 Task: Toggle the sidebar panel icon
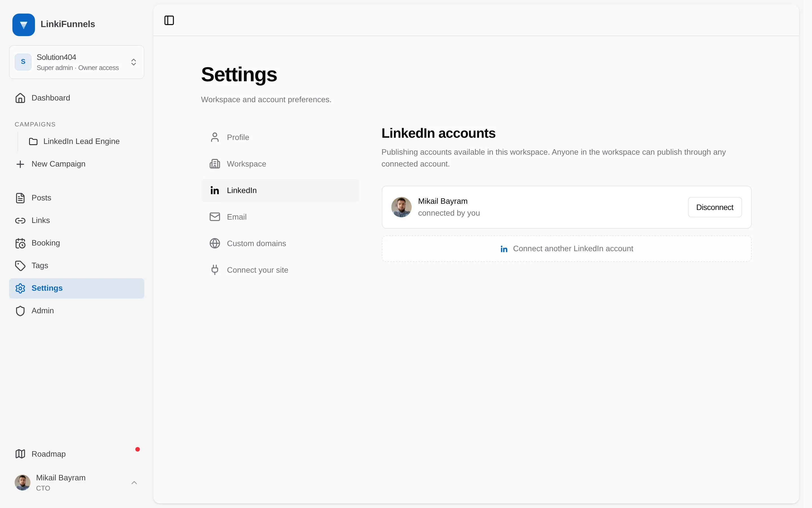click(169, 21)
